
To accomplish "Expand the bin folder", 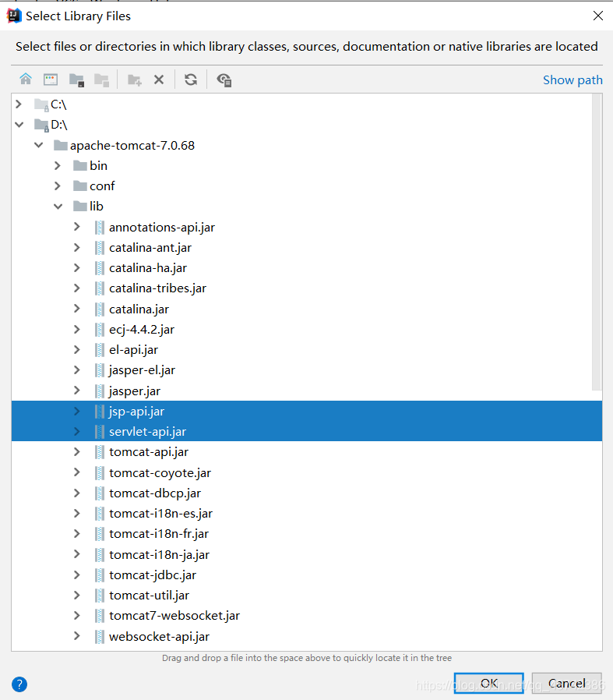I will coord(57,165).
